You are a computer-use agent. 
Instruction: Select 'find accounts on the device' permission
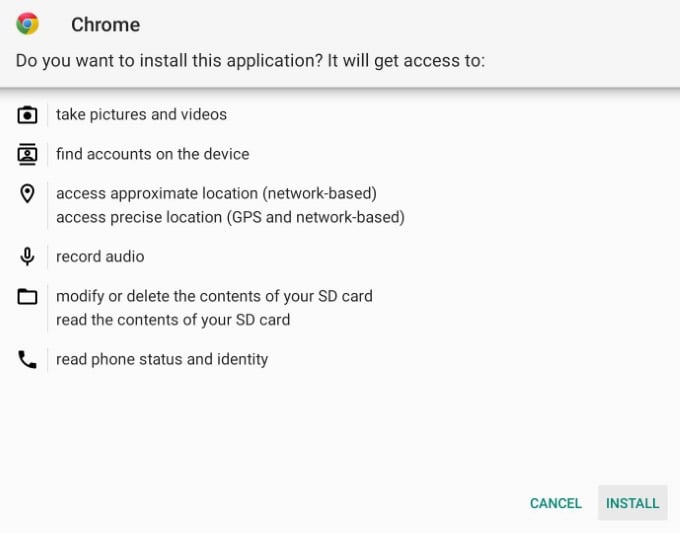point(153,154)
